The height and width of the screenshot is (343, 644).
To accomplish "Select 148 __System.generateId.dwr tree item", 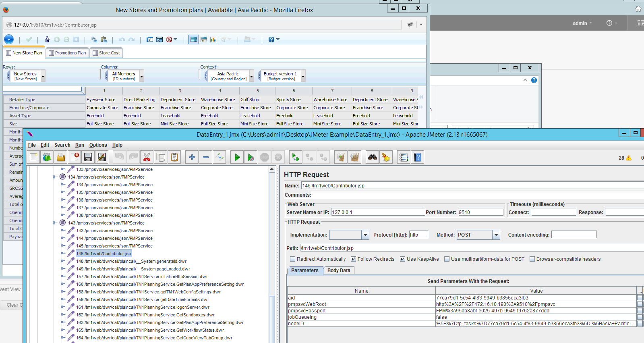I will pos(132,261).
